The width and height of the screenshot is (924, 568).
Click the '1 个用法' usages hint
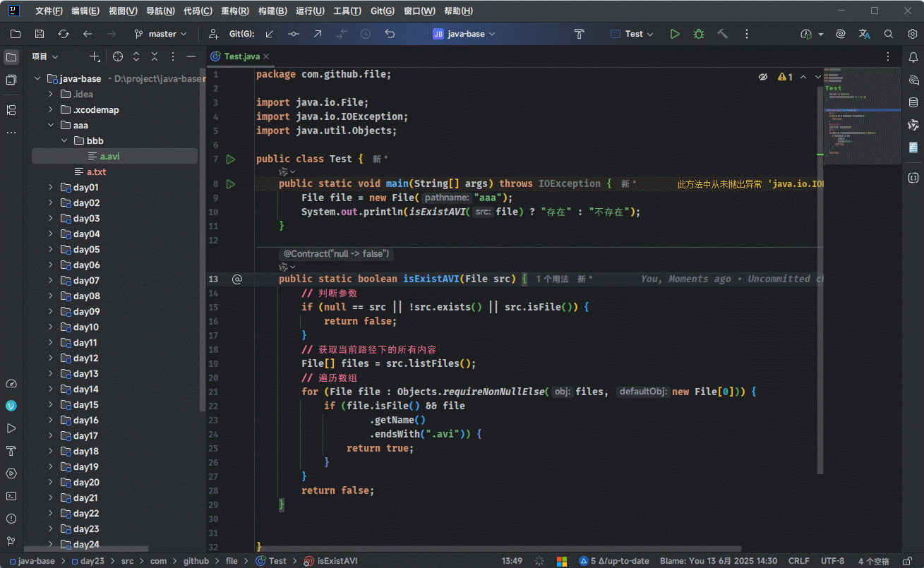(552, 279)
